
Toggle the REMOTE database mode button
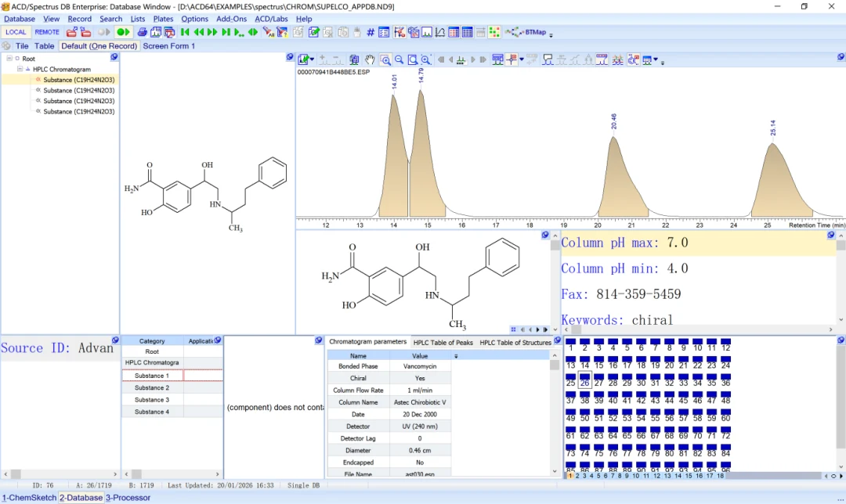[47, 32]
